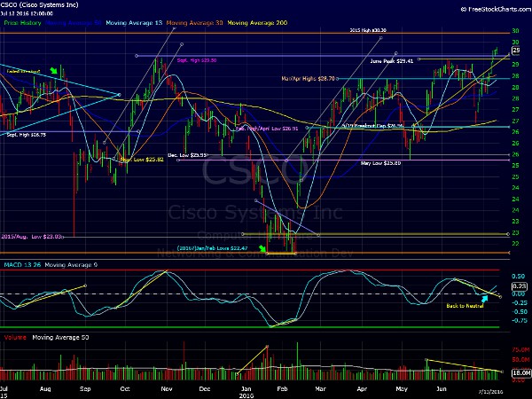The height and width of the screenshot is (399, 532).
Task: Click the Jan 2016 time axis label
Action: [246, 392]
